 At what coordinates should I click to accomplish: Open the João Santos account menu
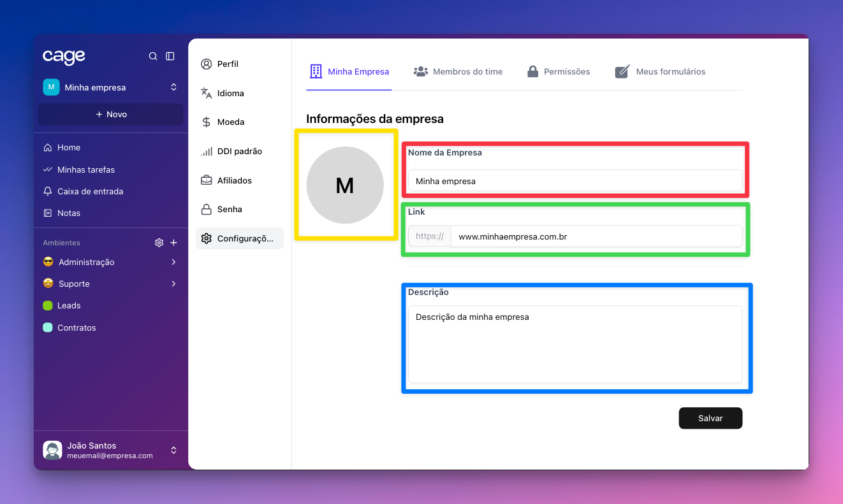(x=173, y=450)
